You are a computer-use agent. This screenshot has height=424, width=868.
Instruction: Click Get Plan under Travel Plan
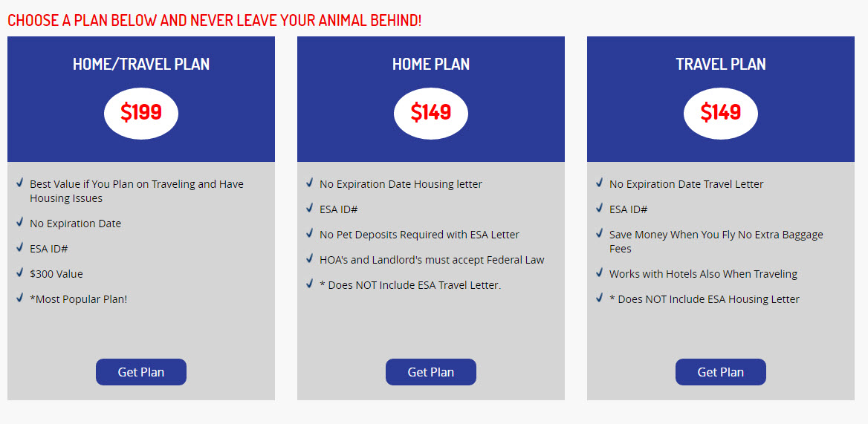coord(721,372)
